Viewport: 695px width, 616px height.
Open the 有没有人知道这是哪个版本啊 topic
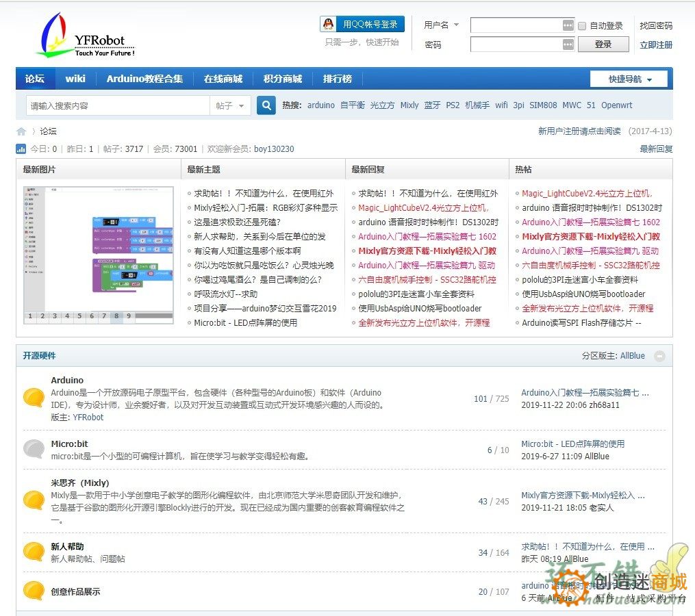247,251
